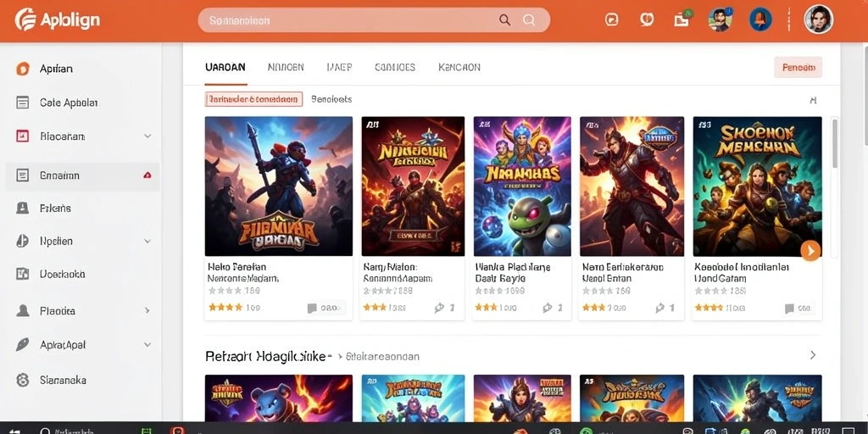868x434 pixels.
Task: Click the bell notification icon in the header
Action: click(x=760, y=19)
